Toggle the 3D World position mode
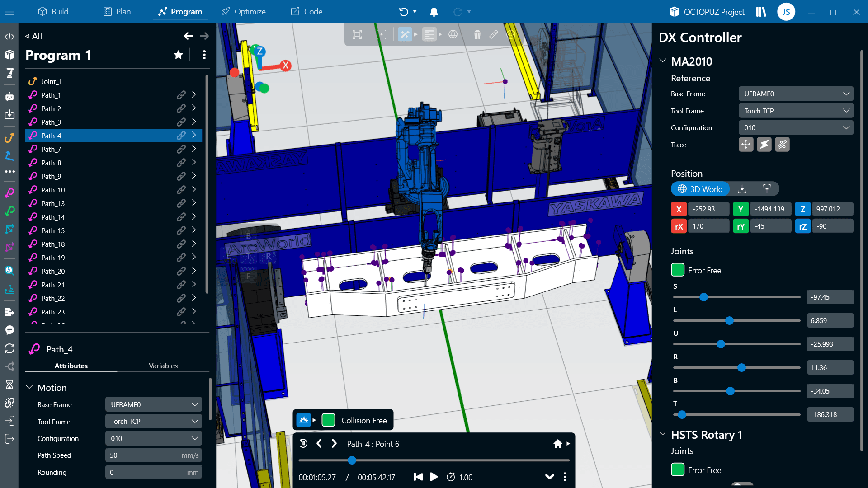This screenshot has width=868, height=488. 700,189
